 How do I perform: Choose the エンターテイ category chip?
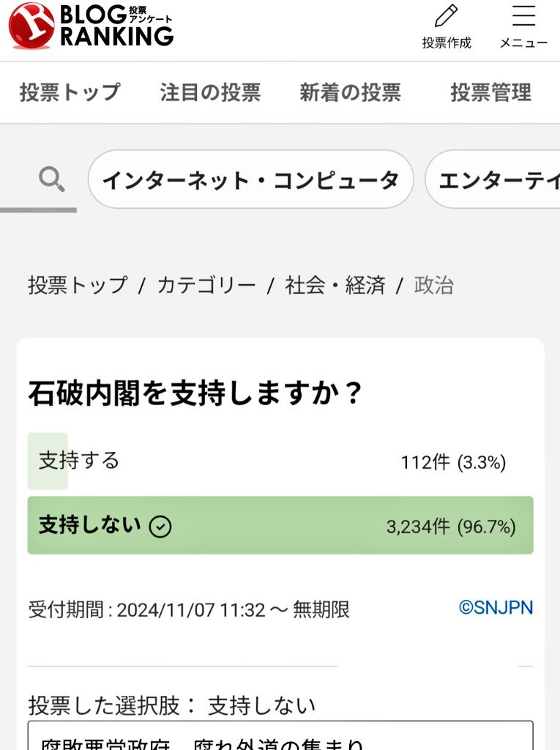[x=498, y=179]
